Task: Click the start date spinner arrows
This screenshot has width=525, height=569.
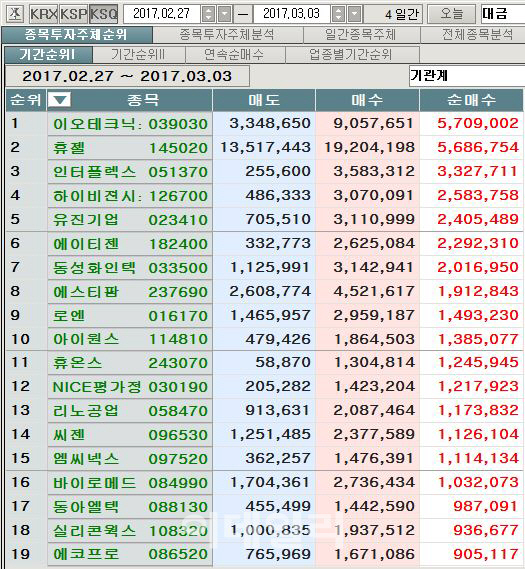Action: click(x=208, y=14)
